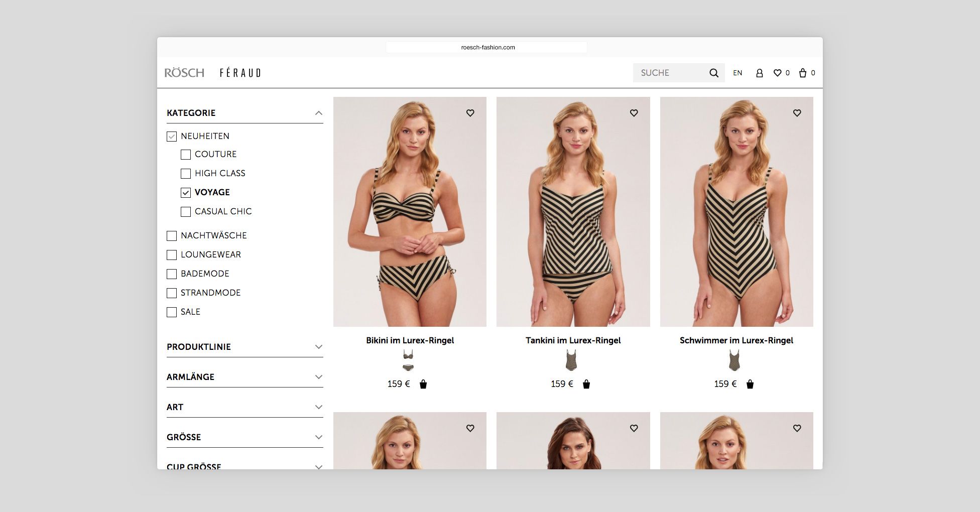The width and height of the screenshot is (980, 512).
Task: Open the Tankini product photo
Action: tap(573, 212)
